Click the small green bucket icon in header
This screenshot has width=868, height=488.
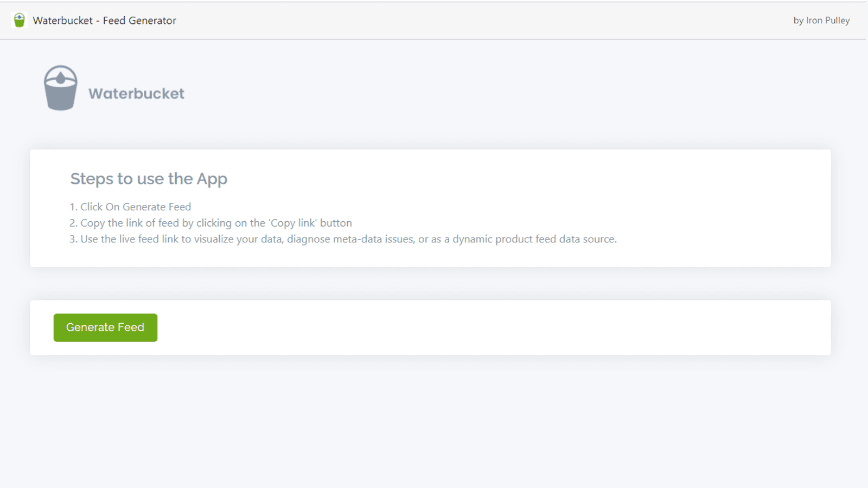click(x=20, y=21)
